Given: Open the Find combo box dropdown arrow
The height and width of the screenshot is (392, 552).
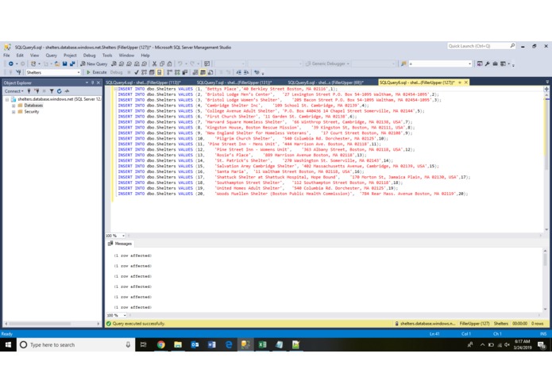Looking at the screenshot, I should tap(469, 63).
